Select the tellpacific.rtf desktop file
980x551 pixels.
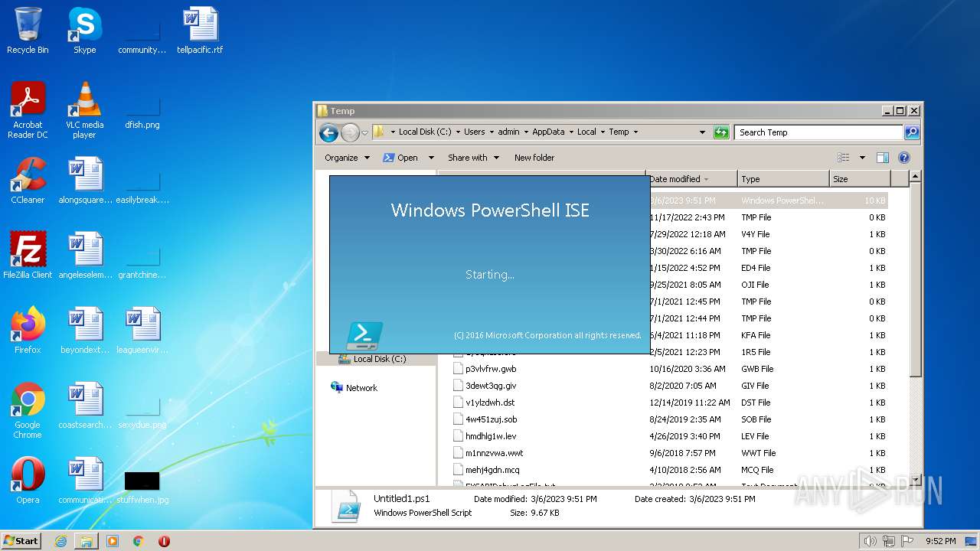click(x=200, y=31)
